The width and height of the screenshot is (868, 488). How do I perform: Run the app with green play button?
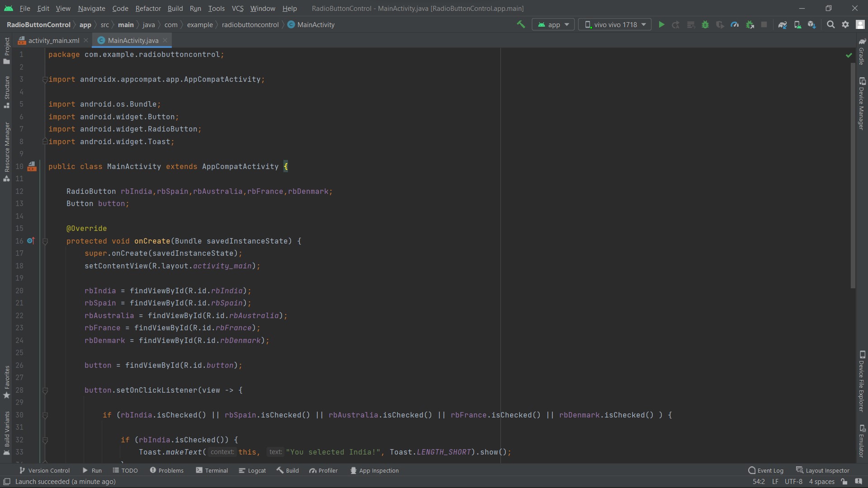click(x=661, y=24)
